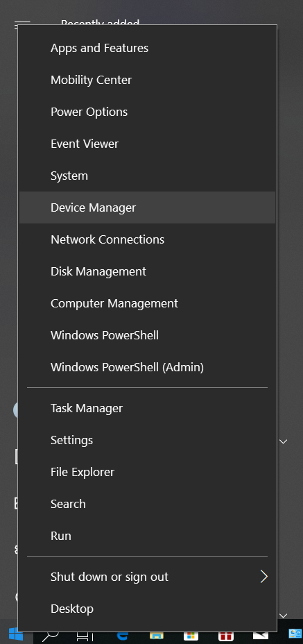This screenshot has height=644, width=303.
Task: Open Disk Management
Action: click(147, 271)
